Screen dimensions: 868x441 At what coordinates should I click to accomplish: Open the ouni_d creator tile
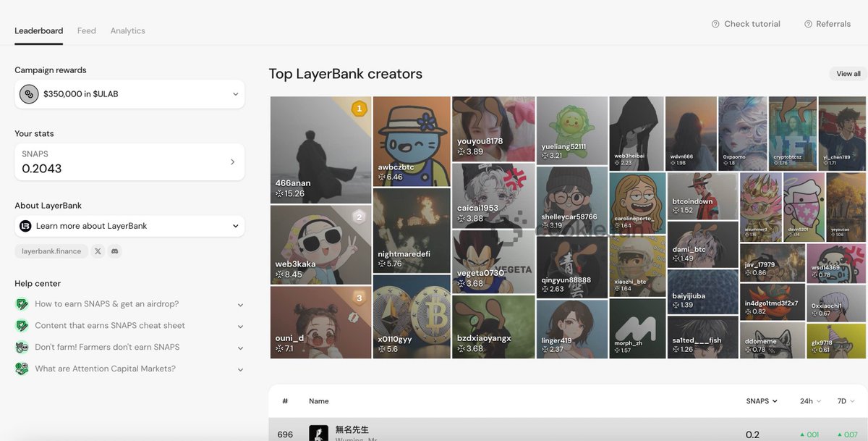320,322
